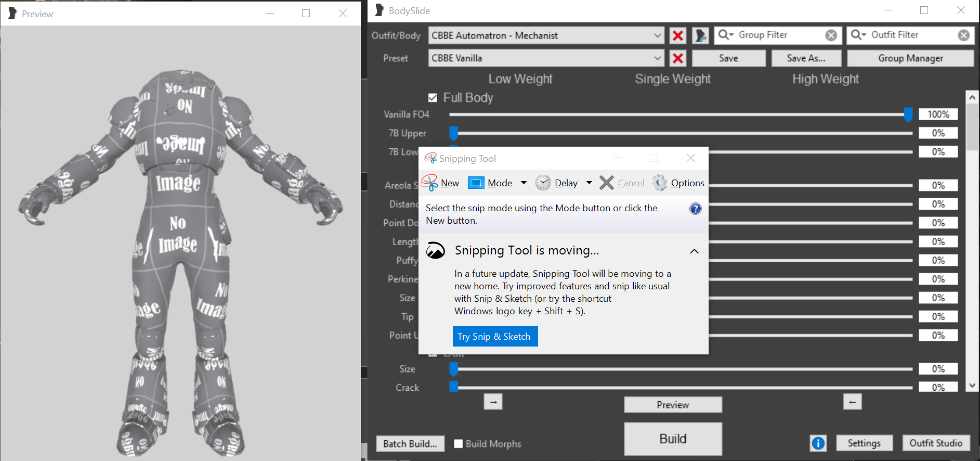Viewport: 980px width, 461px height.
Task: Click the Low Weight column header
Action: 520,79
